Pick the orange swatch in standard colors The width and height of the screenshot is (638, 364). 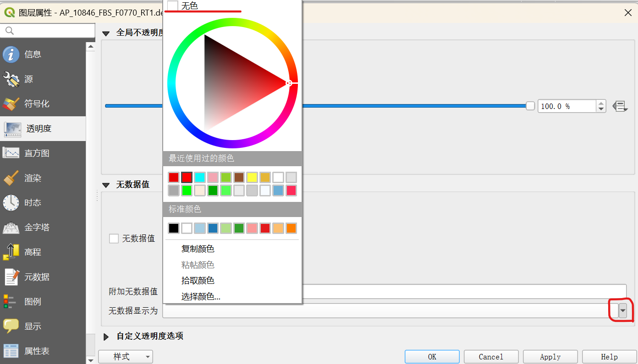coord(291,228)
